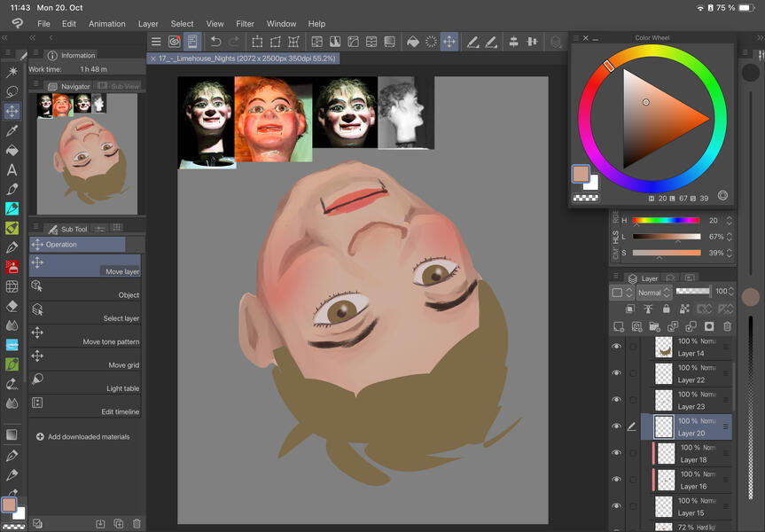Select the Fill bucket tool
Screen dimensions: 765x532
12,150
